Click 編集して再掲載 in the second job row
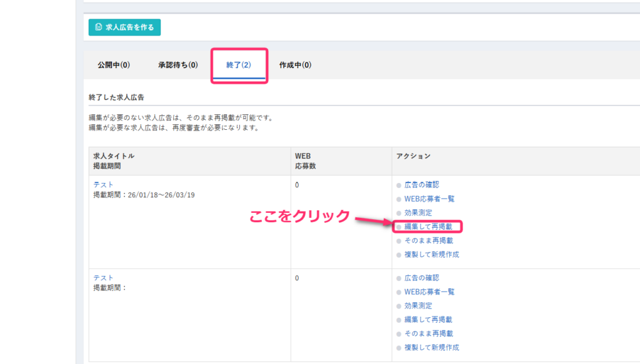The image size is (640, 364). [x=428, y=320]
